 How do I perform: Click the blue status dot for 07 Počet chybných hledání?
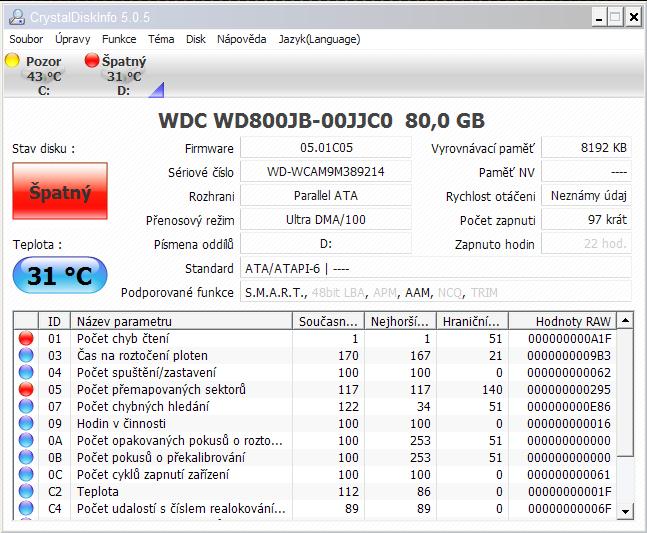click(26, 406)
